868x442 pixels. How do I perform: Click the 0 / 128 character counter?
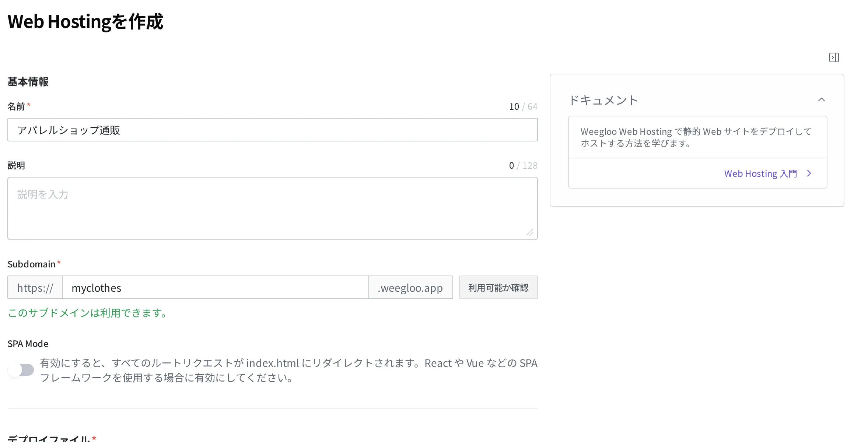523,166
